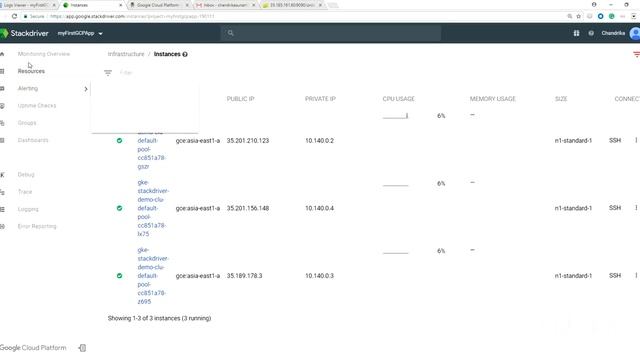This screenshot has width=640, height=360.
Task: Open Monitoring Overview in sidebar
Action: [44, 54]
